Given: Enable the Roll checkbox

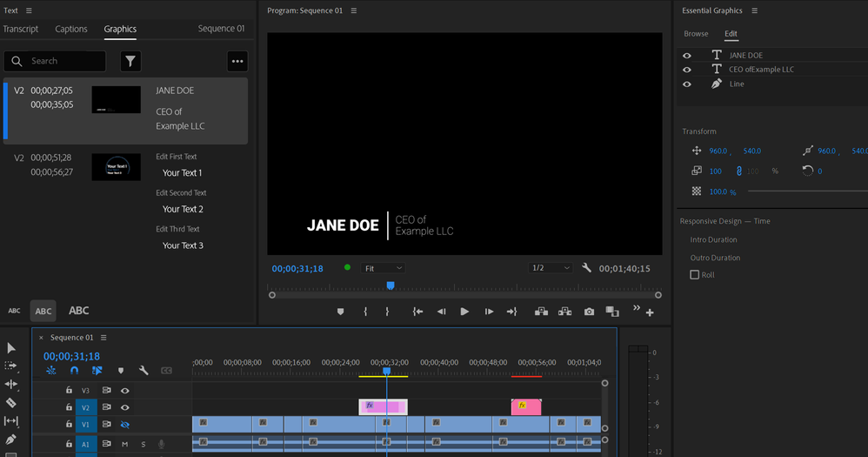Looking at the screenshot, I should point(694,275).
